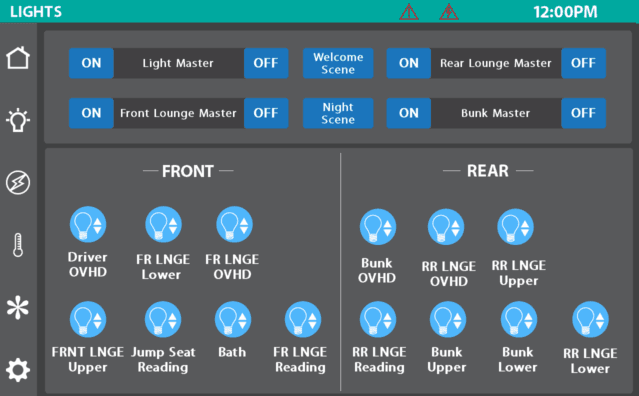The height and width of the screenshot is (396, 639).
Task: Turn Bunk Master OFF
Action: click(584, 113)
